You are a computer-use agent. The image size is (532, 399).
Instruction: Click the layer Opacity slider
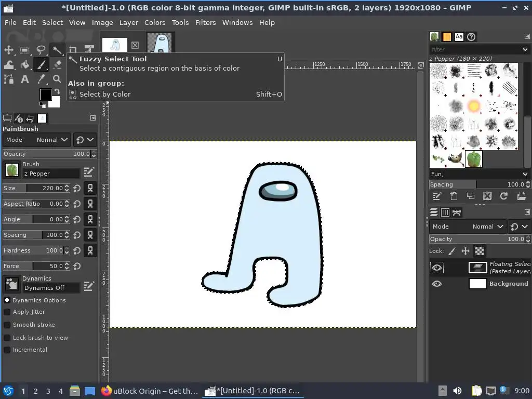click(477, 239)
